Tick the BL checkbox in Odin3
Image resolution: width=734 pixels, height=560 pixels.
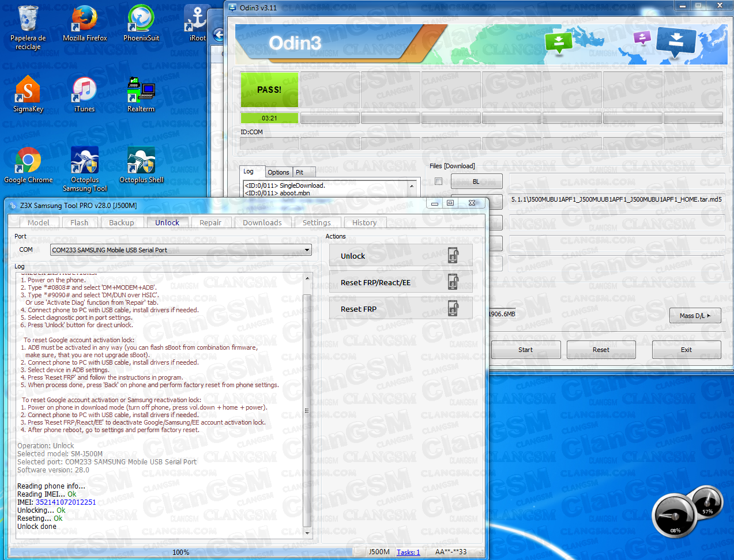click(438, 181)
